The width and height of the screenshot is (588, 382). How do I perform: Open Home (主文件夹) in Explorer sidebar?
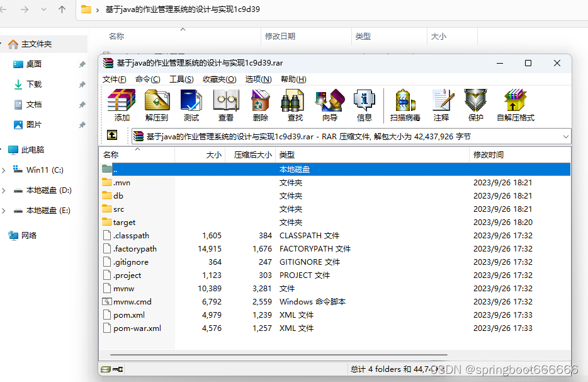(37, 44)
